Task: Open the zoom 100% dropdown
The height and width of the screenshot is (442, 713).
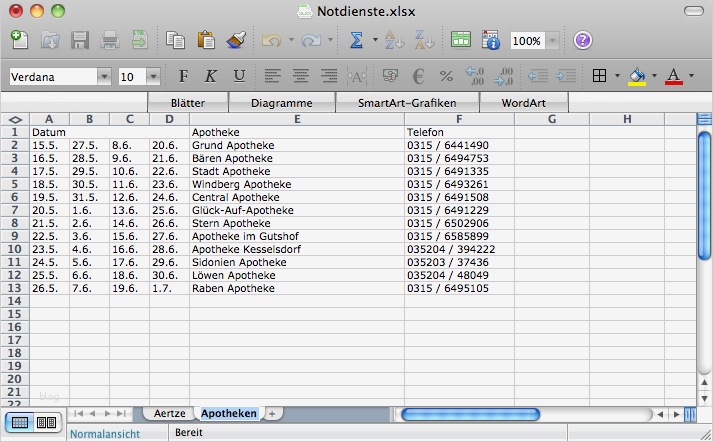Action: [552, 41]
